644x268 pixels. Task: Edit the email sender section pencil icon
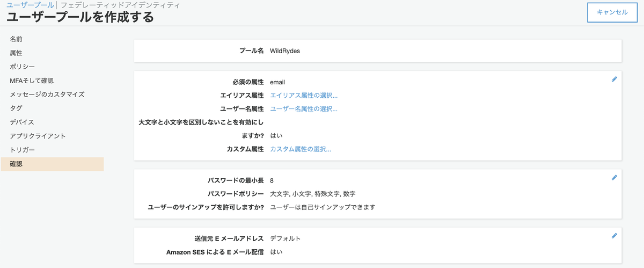click(x=614, y=235)
